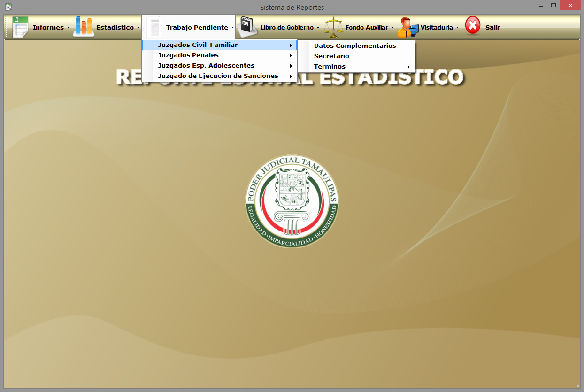Open the Fondo Auxiliar menu label
Viewport: 584px width, 392px height.
tap(367, 27)
